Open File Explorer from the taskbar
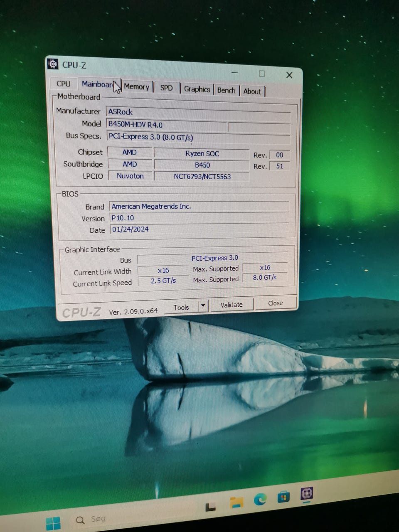 tap(236, 502)
